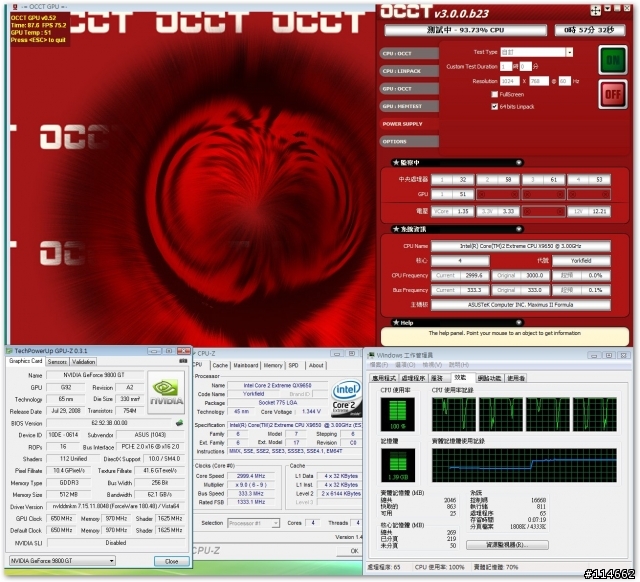Open Task Manager 選項(O) menu

coord(405,364)
